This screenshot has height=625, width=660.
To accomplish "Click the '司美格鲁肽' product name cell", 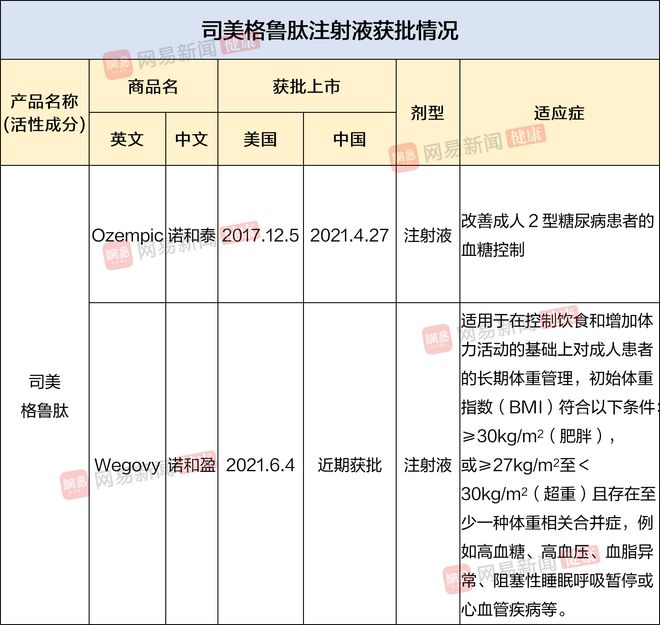I will coord(45,396).
